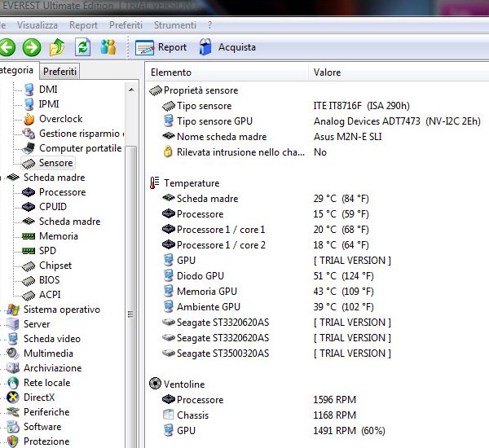Open the Visualizza menu

click(x=38, y=25)
